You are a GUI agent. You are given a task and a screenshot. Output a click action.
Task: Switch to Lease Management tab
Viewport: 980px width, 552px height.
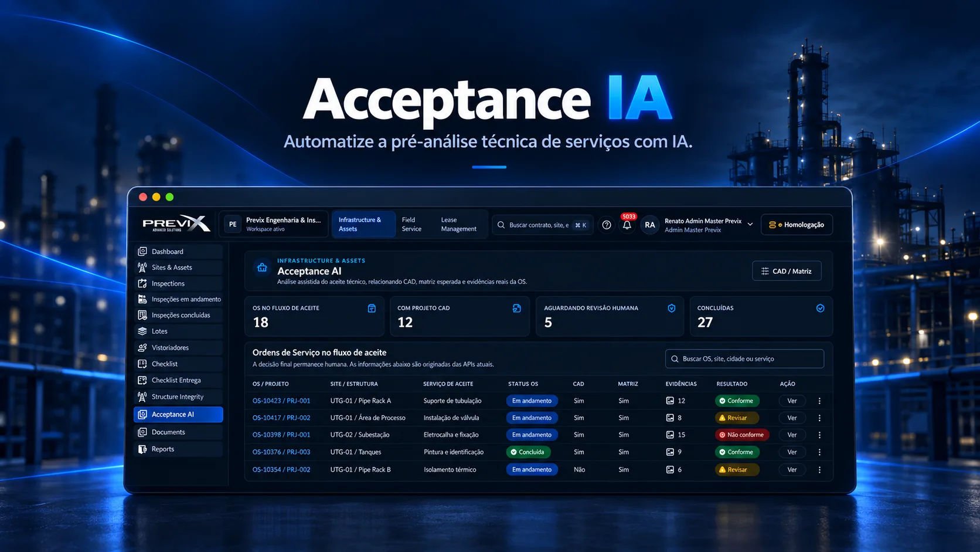pos(459,224)
